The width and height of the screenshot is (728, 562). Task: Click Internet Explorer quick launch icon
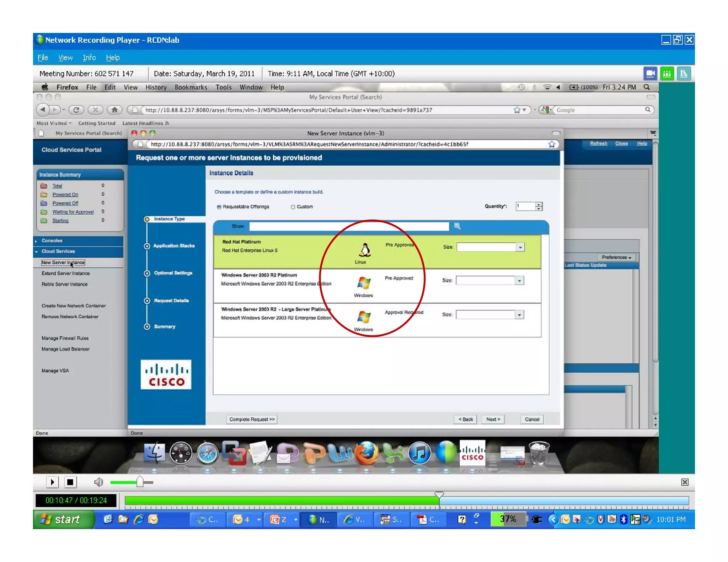(x=138, y=520)
